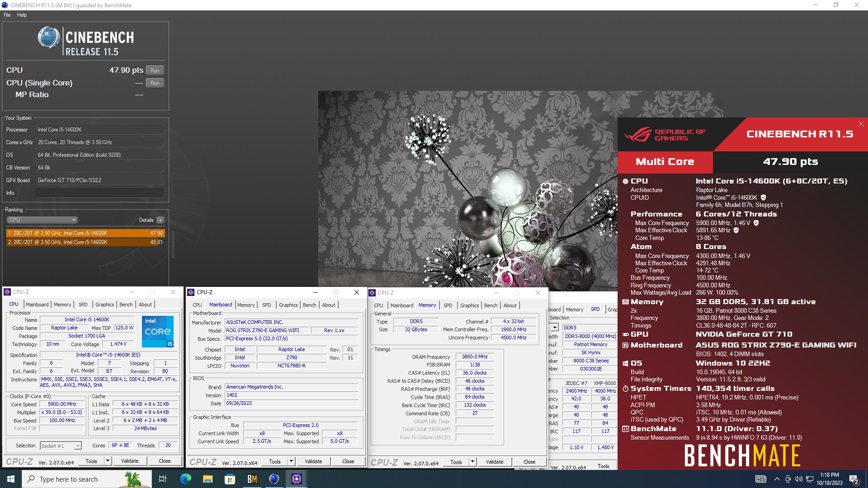868x488 pixels.
Task: Open About tab in first CPU-Z window
Action: pos(145,305)
